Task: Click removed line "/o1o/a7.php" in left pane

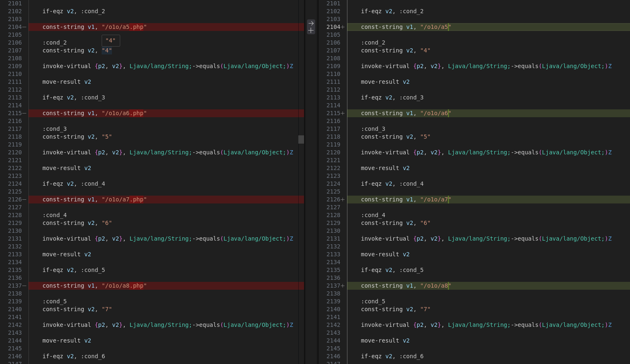Action: tap(166, 199)
